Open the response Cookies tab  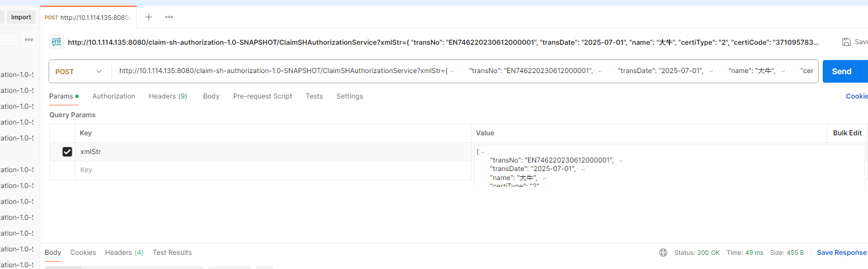[83, 253]
